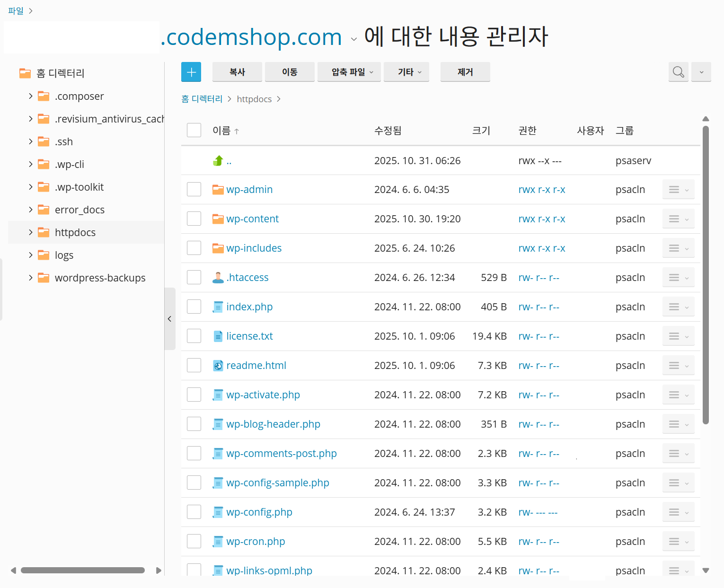The image size is (724, 588).
Task: Tick the checkbox for index.php
Action: click(194, 307)
